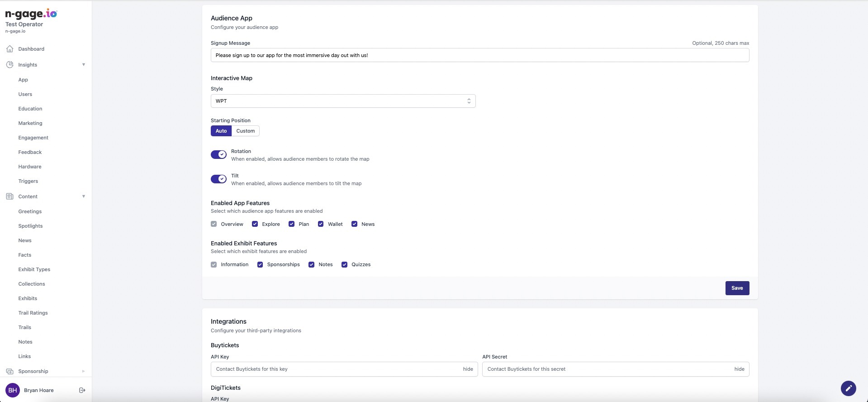Click the floating pencil edit button
This screenshot has height=402, width=868.
(x=848, y=388)
